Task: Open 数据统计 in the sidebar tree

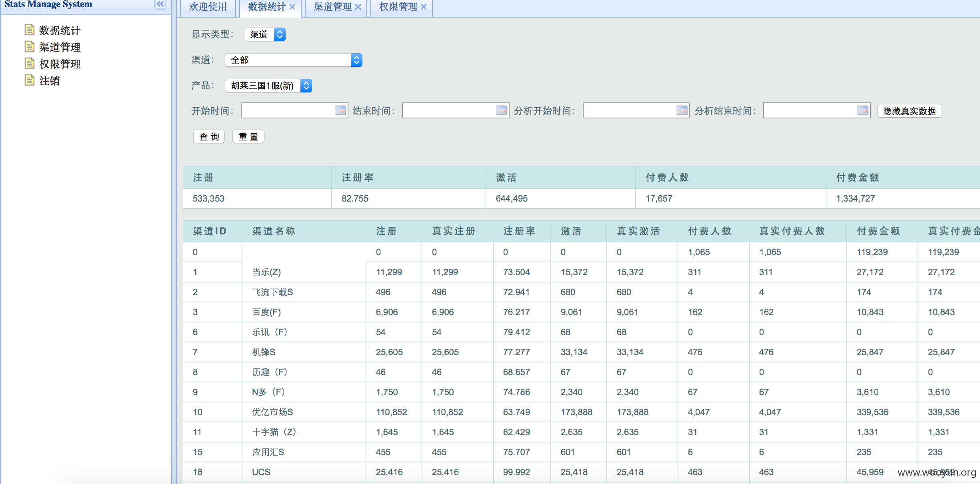Action: click(60, 30)
